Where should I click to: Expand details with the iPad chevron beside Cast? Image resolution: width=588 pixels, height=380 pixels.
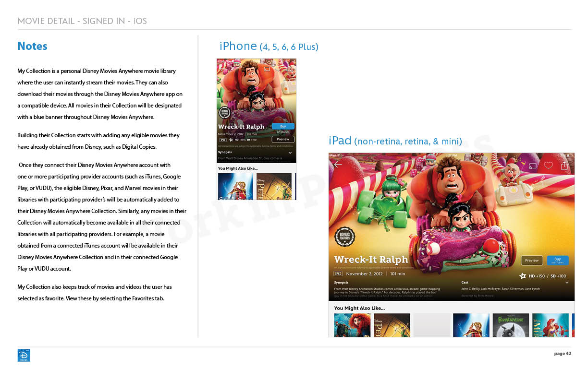(x=567, y=283)
